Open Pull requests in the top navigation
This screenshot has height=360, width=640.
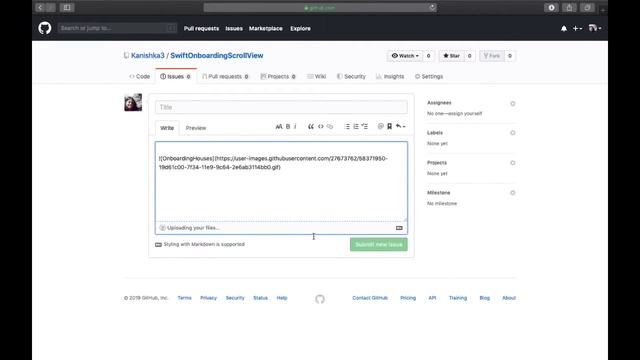click(x=201, y=29)
